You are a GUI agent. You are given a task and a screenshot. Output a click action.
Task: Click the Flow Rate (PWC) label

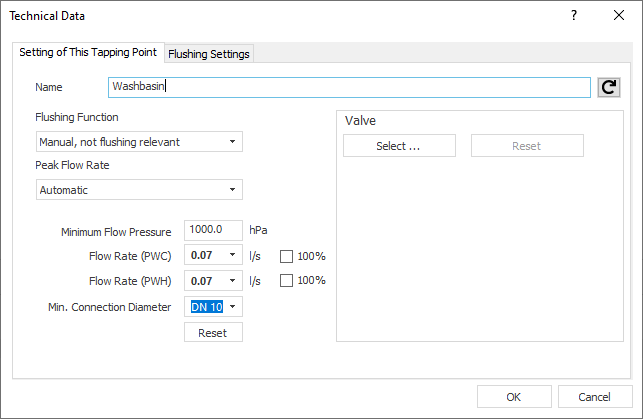[x=130, y=256]
